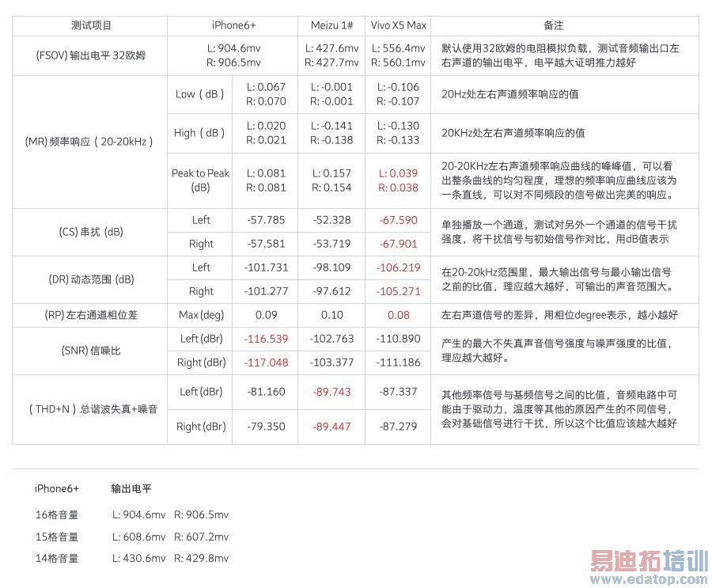Click the (THD+N) 总谐波失真+噪音 label
This screenshot has height=588, width=712.
coord(93,409)
